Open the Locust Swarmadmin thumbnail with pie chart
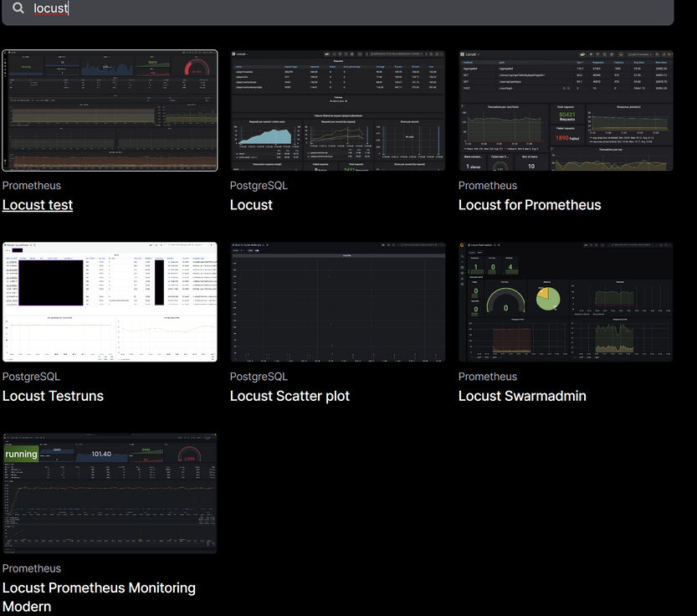Viewport: 697px width, 616px height. tap(566, 302)
